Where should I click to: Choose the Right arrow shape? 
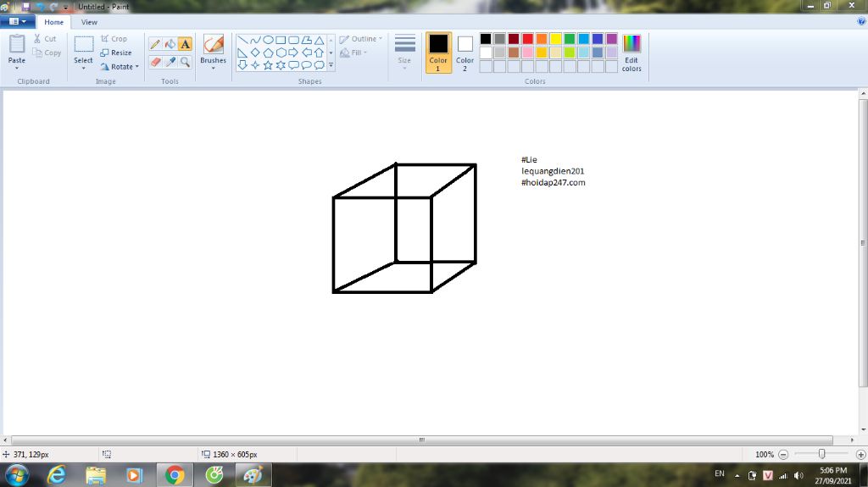(x=293, y=53)
